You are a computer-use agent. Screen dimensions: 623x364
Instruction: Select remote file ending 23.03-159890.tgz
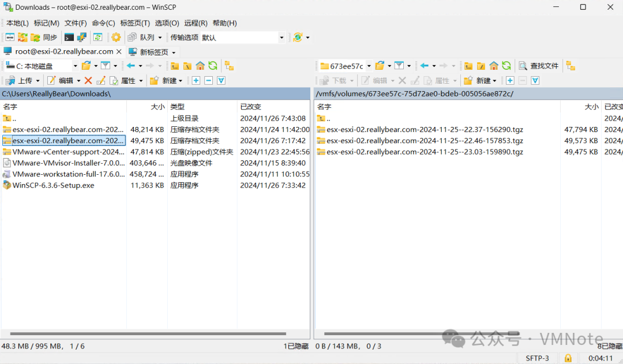click(425, 152)
